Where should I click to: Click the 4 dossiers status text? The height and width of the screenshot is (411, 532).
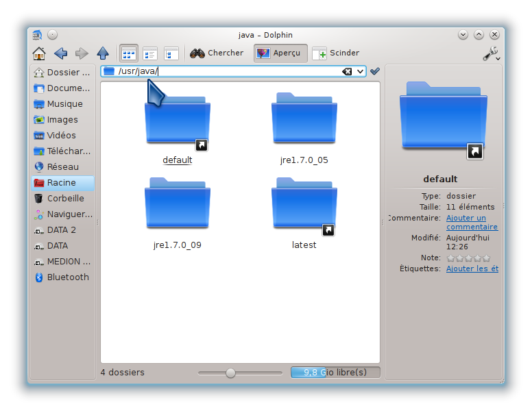pos(123,373)
